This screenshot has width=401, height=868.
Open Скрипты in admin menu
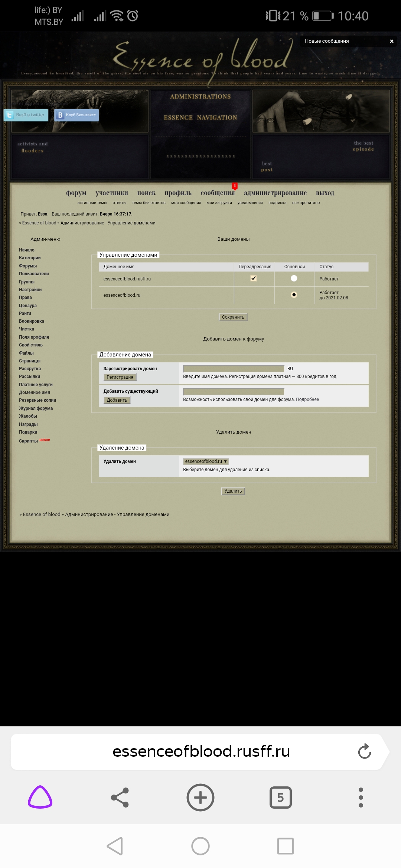(29, 441)
